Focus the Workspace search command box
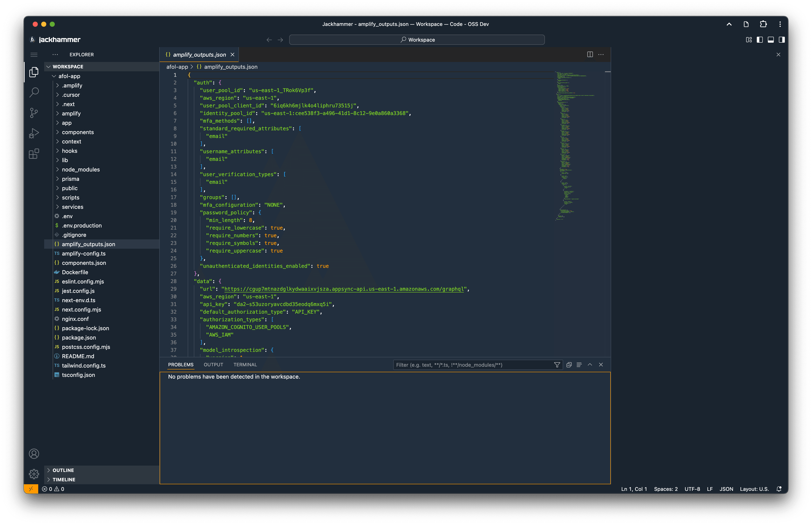Viewport: 812px width, 525px height. (x=417, y=40)
